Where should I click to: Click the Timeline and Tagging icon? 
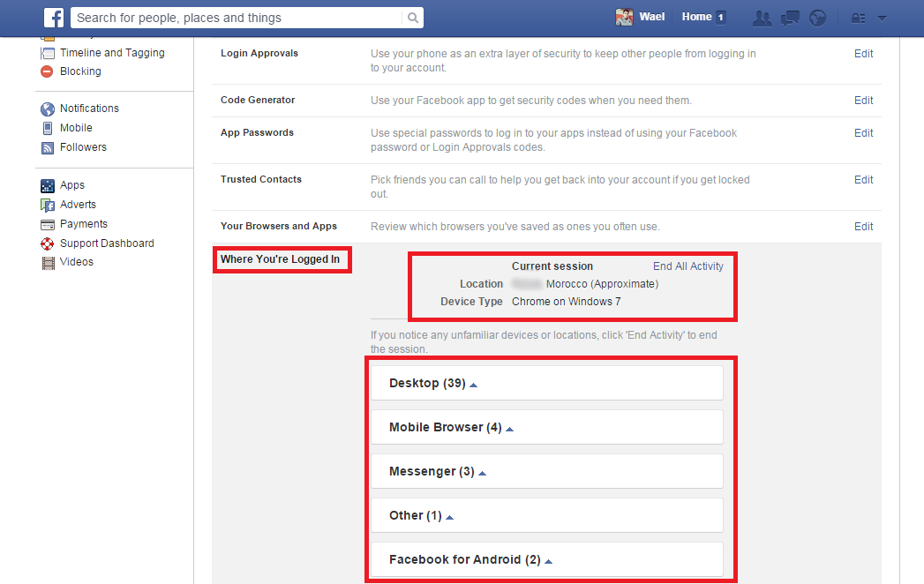(48, 53)
